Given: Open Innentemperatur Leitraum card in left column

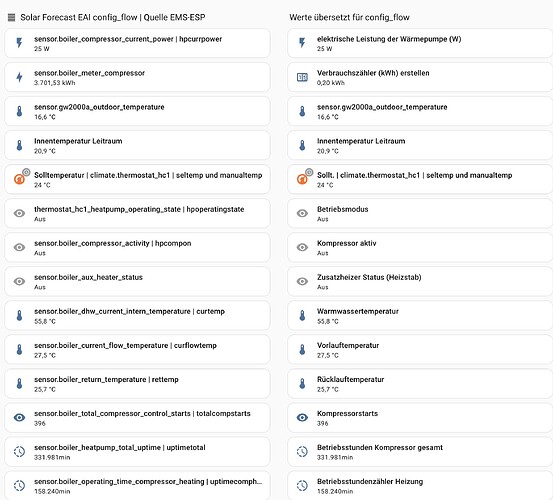Looking at the screenshot, I should pyautogui.click(x=137, y=145).
